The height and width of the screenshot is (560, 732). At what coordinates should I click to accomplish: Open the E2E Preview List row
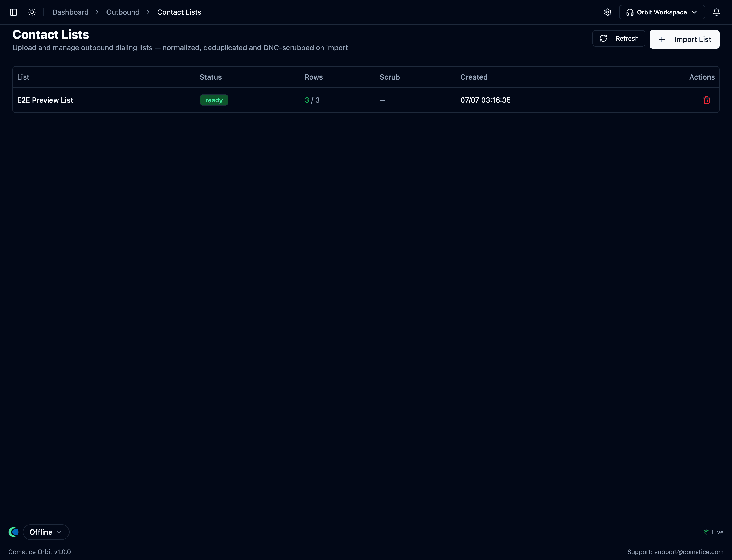tap(366, 100)
